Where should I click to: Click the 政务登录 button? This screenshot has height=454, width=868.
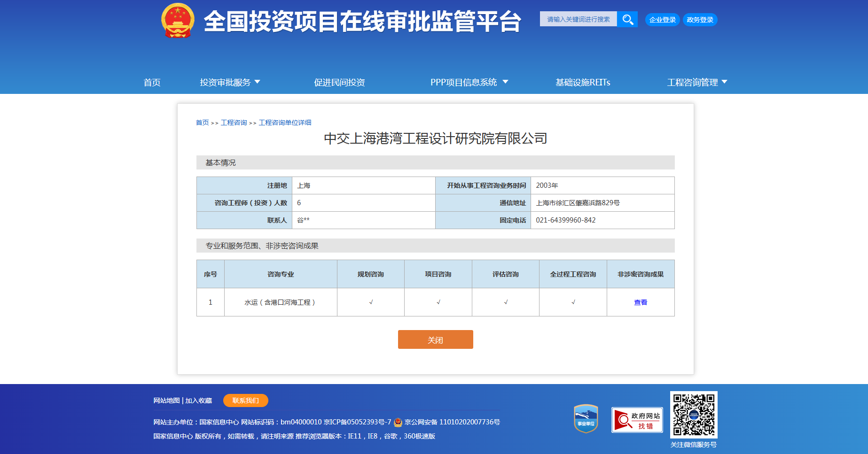tap(700, 20)
